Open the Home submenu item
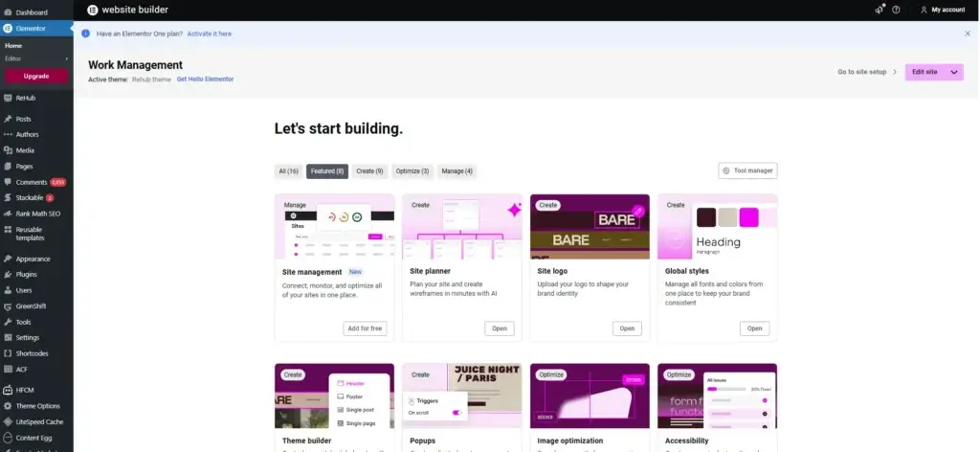980x452 pixels. 13,46
